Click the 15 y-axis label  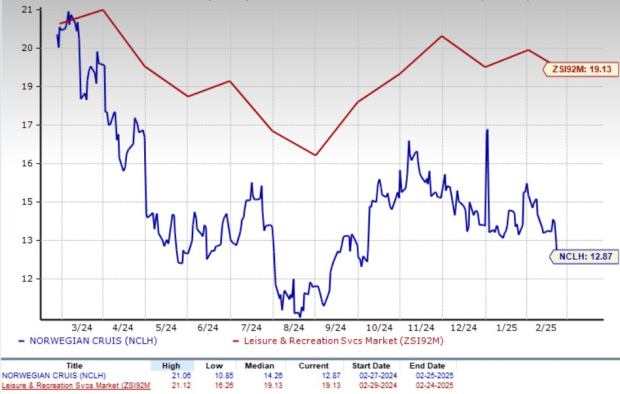pos(26,202)
